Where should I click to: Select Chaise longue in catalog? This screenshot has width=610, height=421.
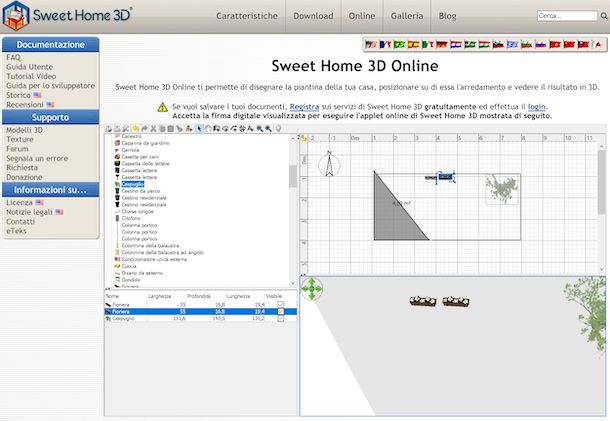pyautogui.click(x=137, y=211)
